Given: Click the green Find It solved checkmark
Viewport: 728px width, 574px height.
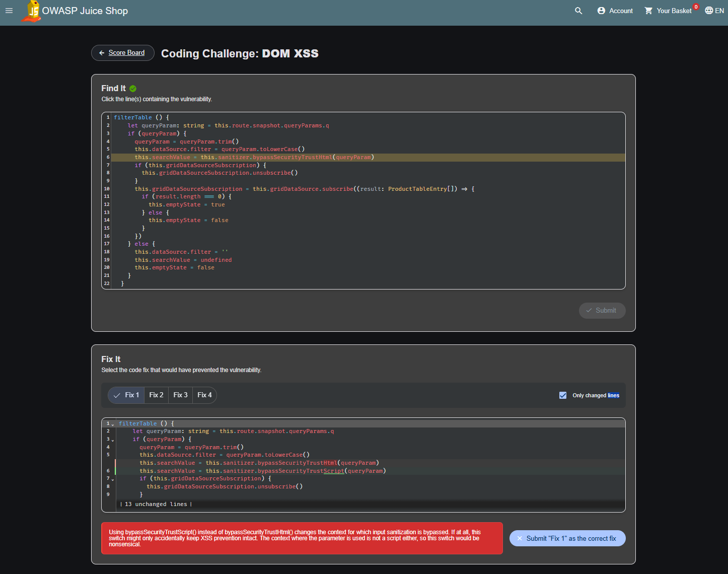Looking at the screenshot, I should [x=133, y=89].
